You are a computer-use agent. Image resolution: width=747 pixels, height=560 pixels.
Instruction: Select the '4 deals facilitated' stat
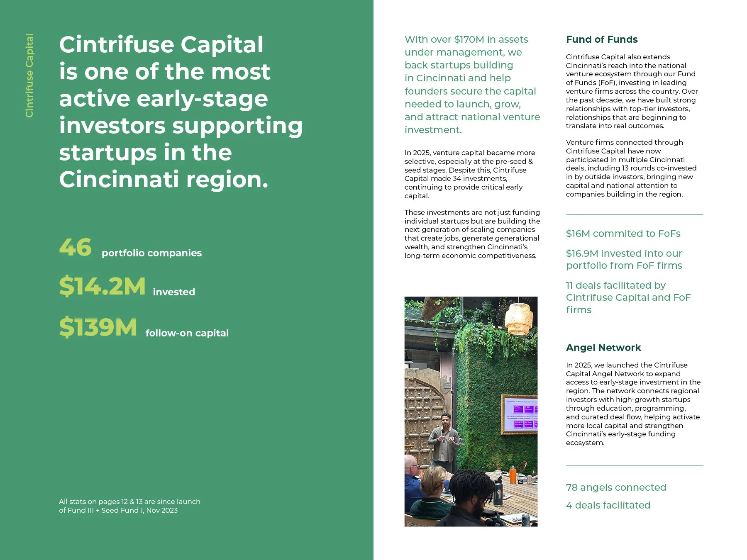[608, 505]
